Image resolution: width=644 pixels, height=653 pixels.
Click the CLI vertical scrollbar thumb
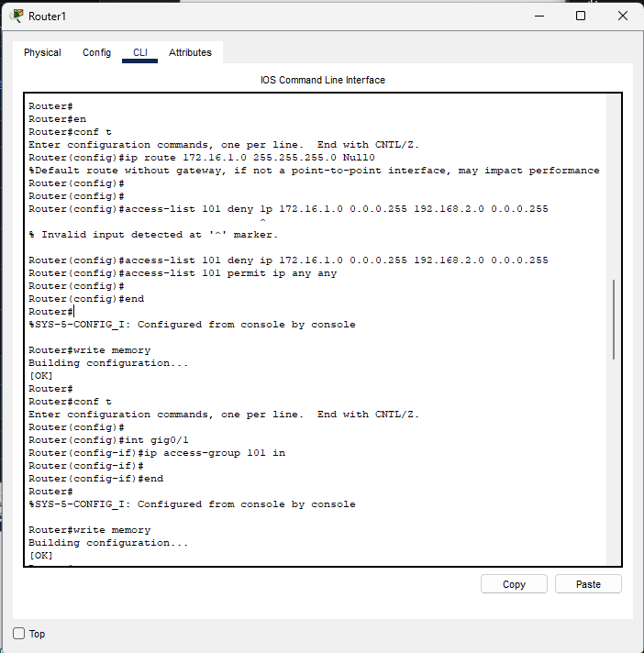click(614, 319)
